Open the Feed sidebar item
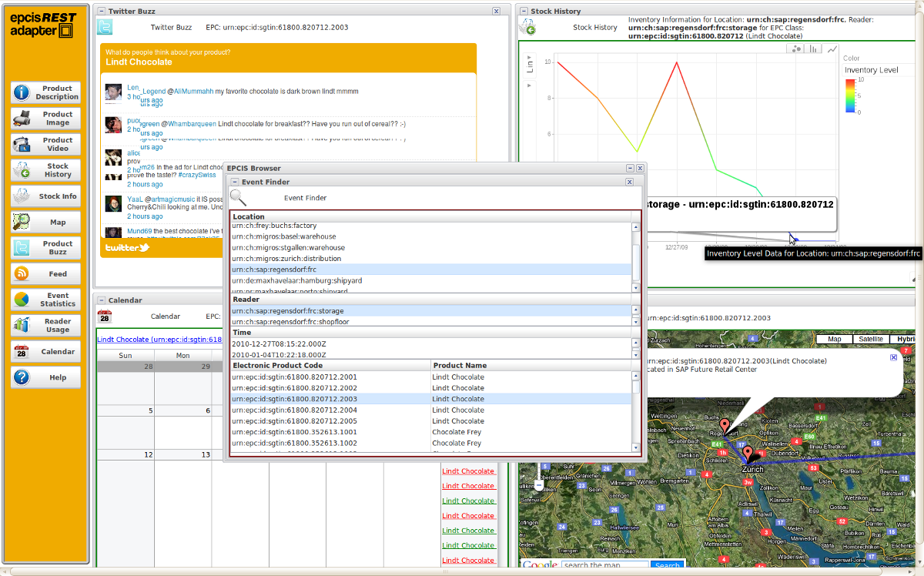Viewport: 924px width, 576px height. pyautogui.click(x=45, y=273)
